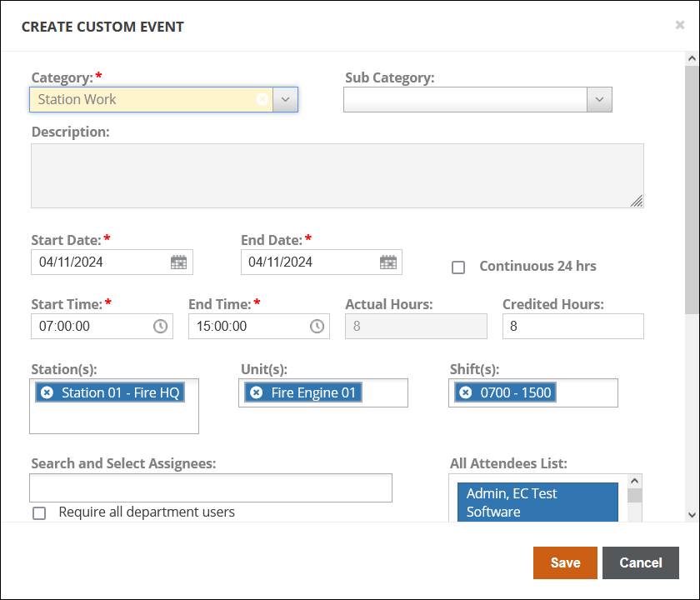700x600 pixels.
Task: Open the End Time clock picker
Action: [x=317, y=327]
